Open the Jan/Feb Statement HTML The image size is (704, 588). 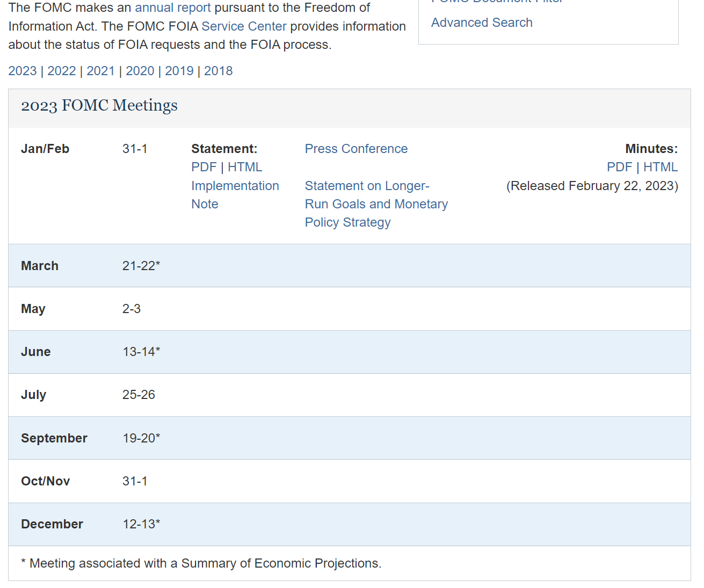pos(245,167)
